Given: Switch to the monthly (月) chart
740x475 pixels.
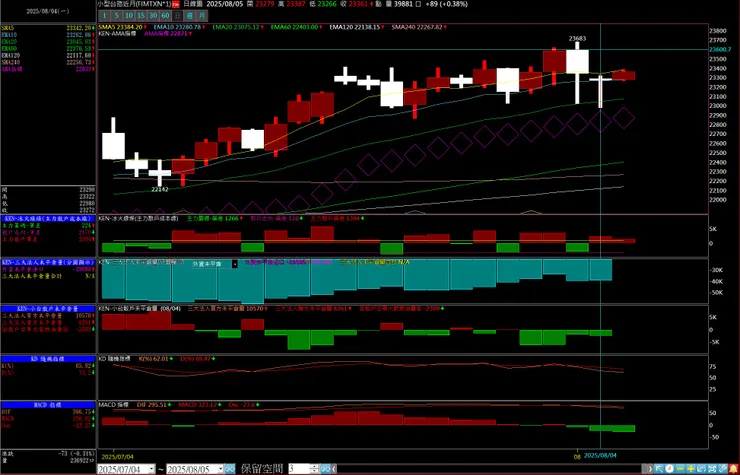Looking at the screenshot, I should pyautogui.click(x=202, y=16).
